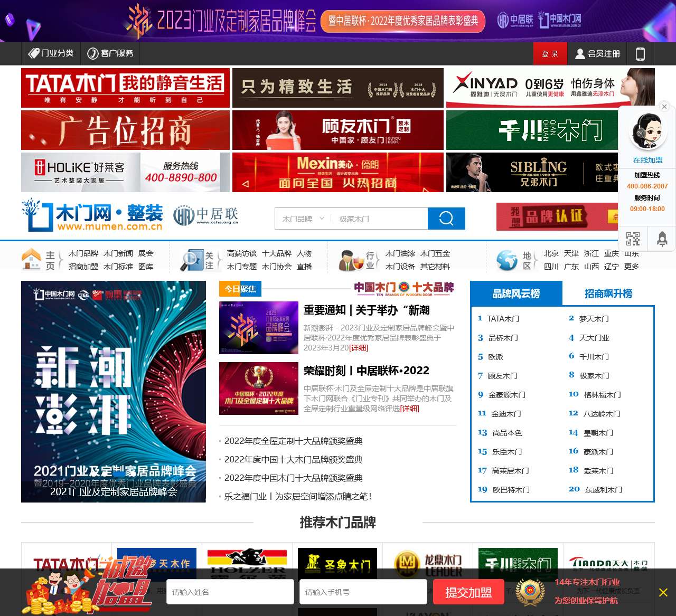
Task: Open 2022年度全屋定制十大品牌颁奖盛典 article
Action: pyautogui.click(x=294, y=441)
